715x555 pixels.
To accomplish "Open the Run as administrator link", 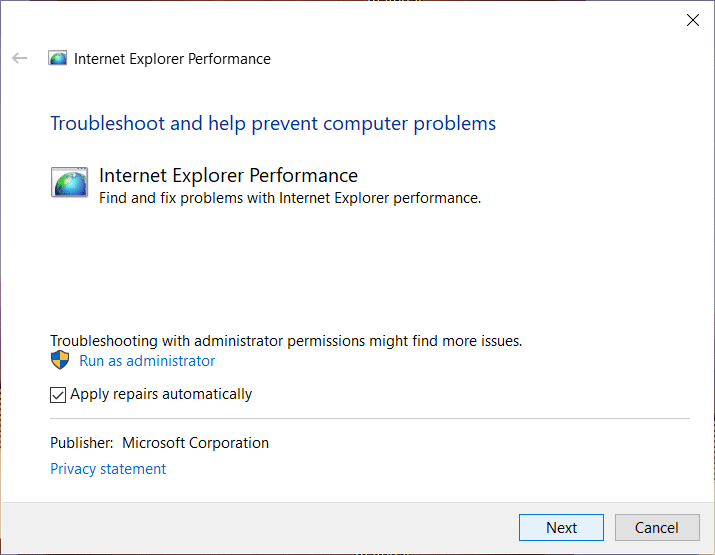I will tap(147, 361).
